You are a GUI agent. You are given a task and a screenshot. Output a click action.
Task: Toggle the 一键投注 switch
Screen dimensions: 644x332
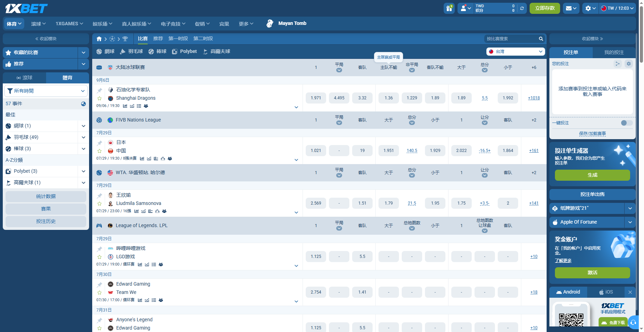(x=627, y=123)
